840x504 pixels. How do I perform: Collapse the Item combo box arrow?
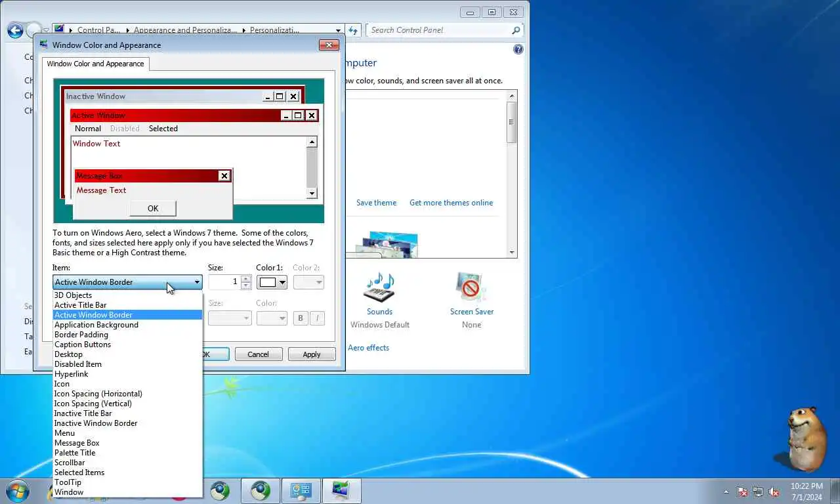[196, 282]
